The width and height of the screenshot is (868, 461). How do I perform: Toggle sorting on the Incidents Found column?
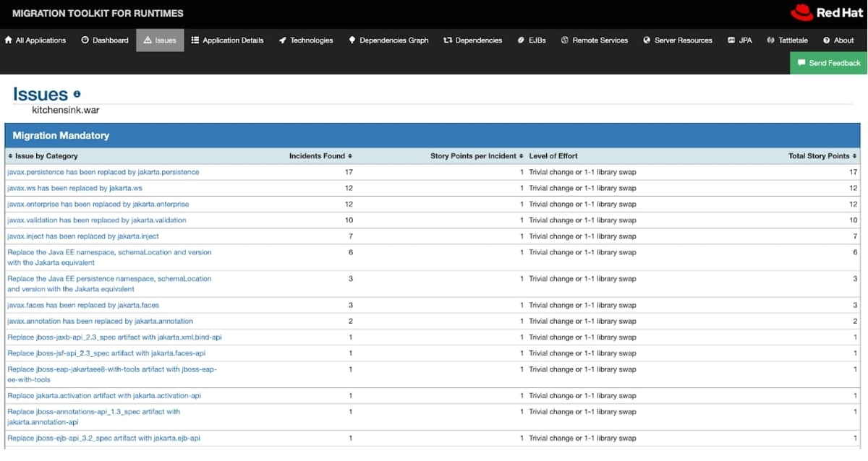point(352,155)
